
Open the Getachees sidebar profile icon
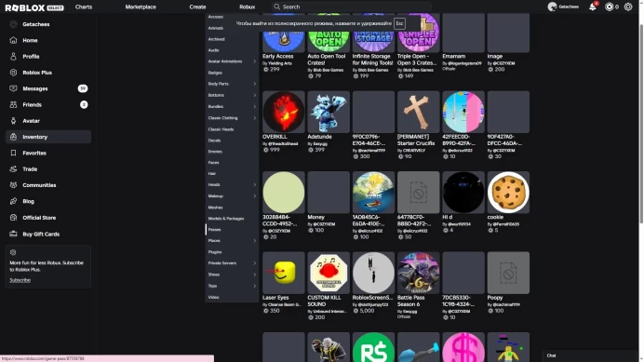[14, 24]
